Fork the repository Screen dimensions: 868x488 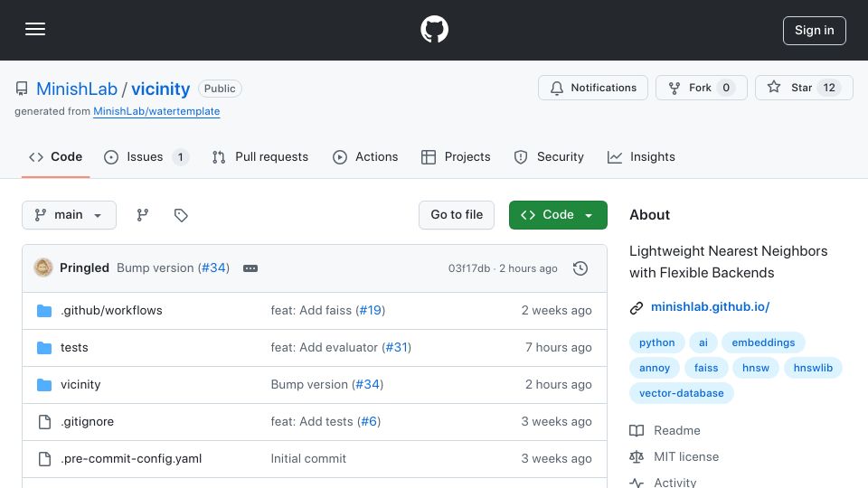point(702,88)
